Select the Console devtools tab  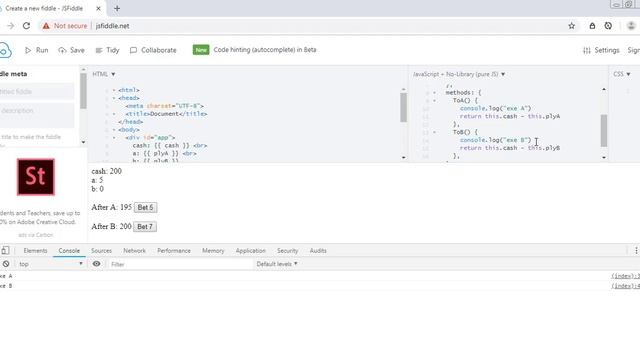pyautogui.click(x=69, y=251)
